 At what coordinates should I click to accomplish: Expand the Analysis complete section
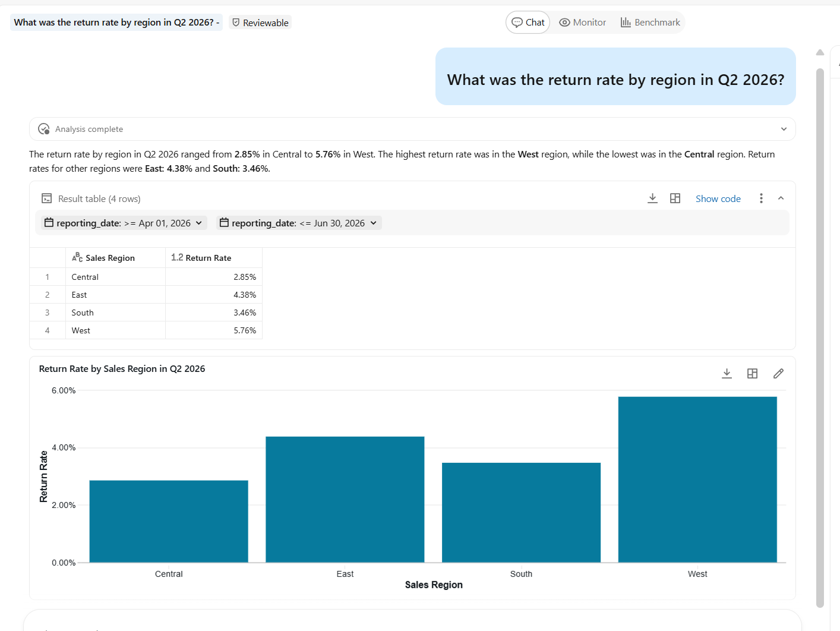(784, 129)
